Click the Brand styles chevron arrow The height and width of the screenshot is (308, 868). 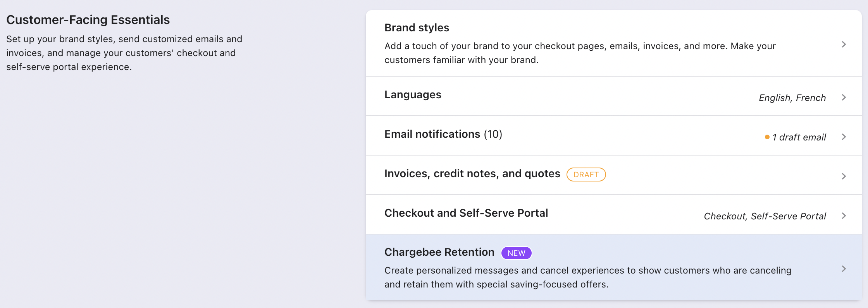point(844,44)
